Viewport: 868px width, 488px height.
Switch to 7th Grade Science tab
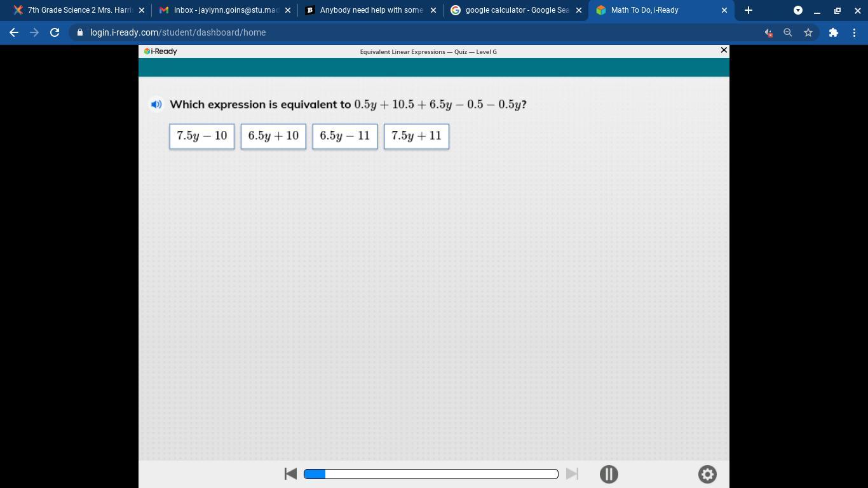[72, 10]
